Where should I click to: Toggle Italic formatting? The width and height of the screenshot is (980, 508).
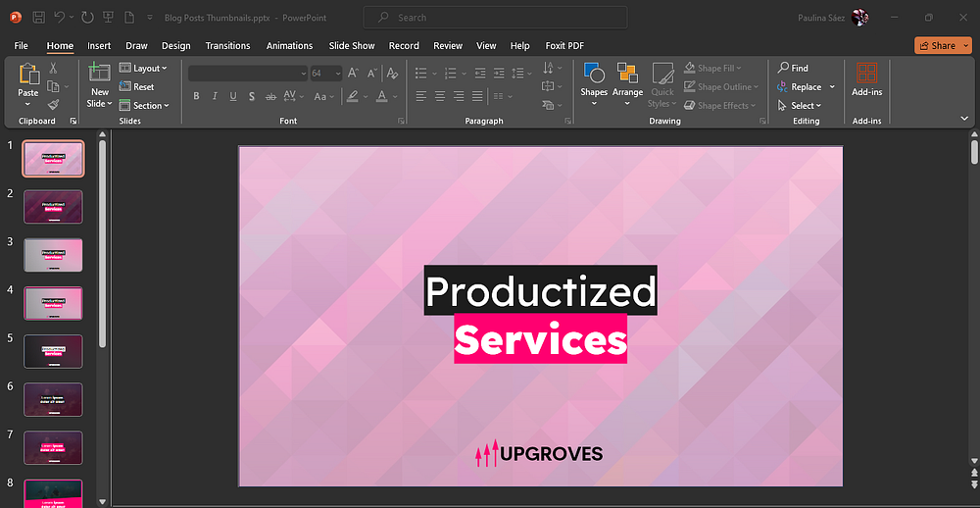(x=215, y=96)
